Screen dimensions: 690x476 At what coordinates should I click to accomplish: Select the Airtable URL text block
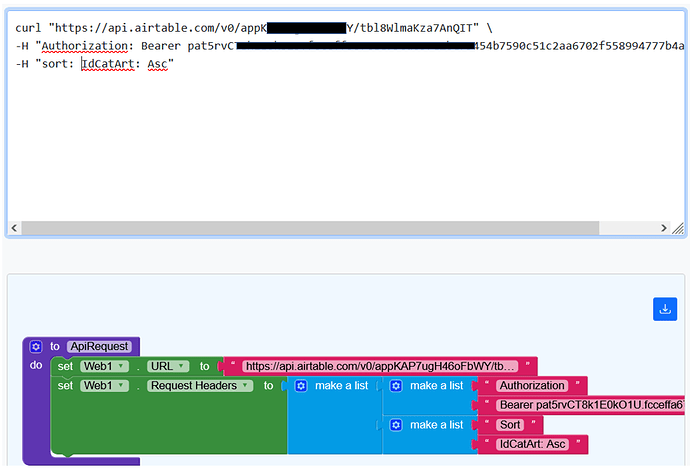(380, 366)
